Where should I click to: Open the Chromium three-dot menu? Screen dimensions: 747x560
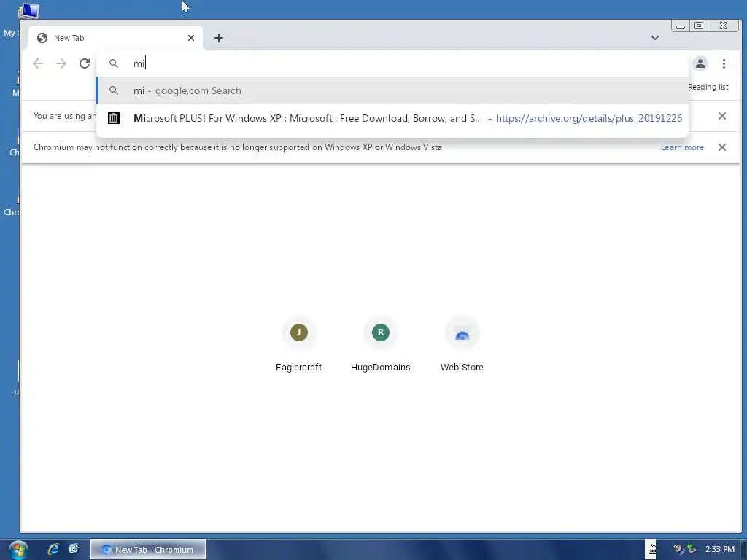pyautogui.click(x=724, y=63)
